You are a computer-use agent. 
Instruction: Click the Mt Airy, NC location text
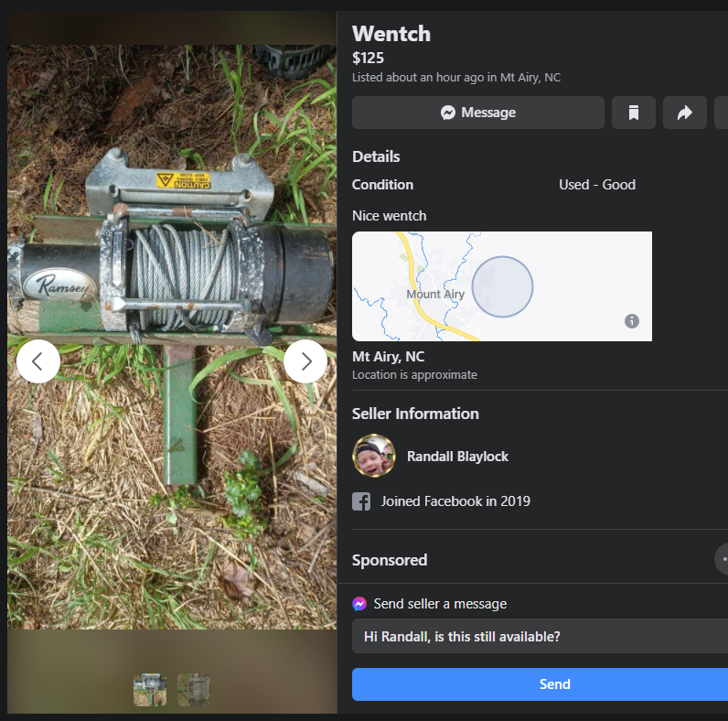tap(388, 357)
